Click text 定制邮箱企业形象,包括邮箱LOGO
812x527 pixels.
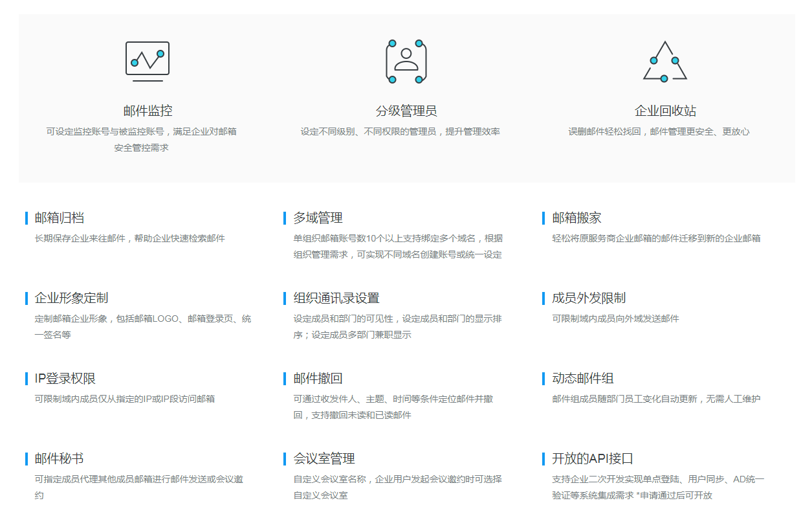tap(107, 319)
